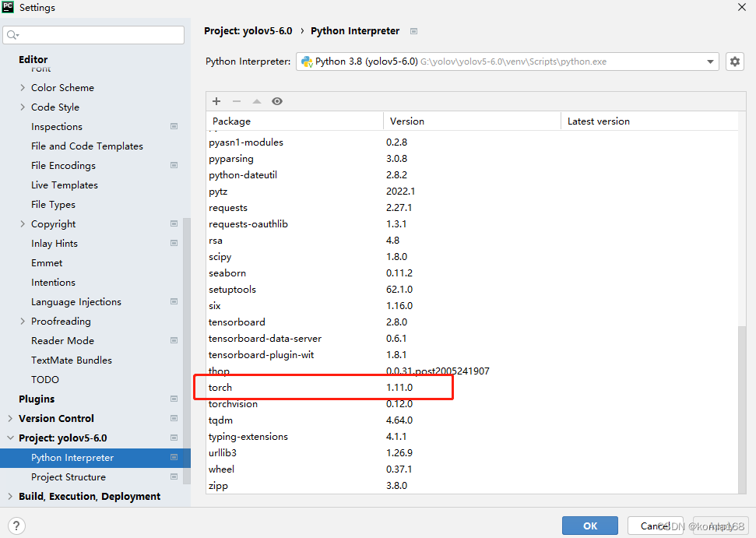This screenshot has height=538, width=756.
Task: Click the remove package minus icon
Action: (237, 101)
